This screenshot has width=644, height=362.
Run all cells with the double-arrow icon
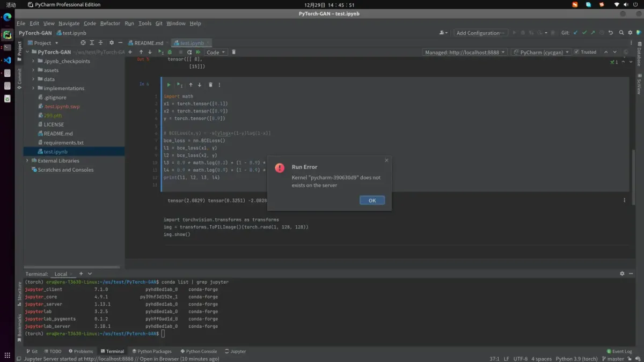click(x=198, y=52)
